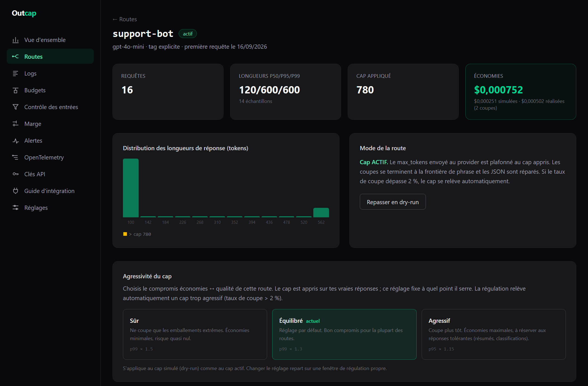Click the Contrôle des entrées funnel icon
This screenshot has height=386, width=588.
15,107
